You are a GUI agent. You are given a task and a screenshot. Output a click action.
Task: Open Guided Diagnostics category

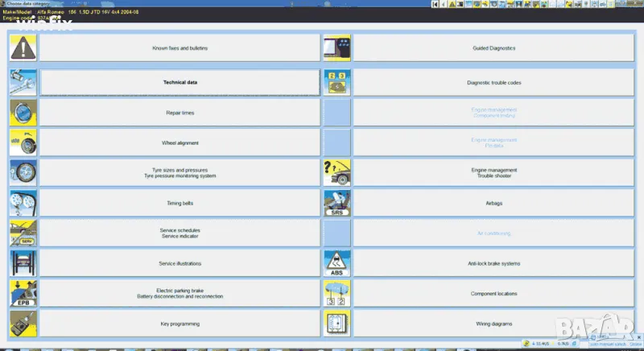pos(493,49)
